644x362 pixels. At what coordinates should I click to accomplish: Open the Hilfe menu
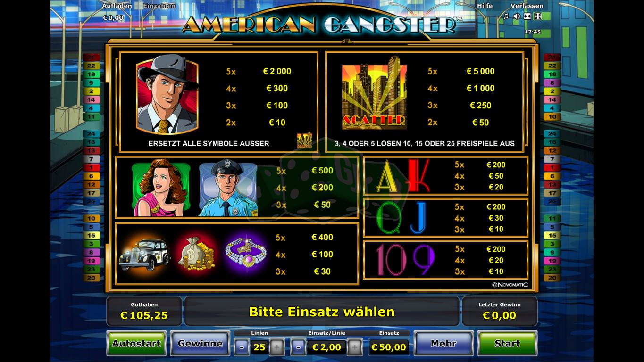tap(485, 6)
